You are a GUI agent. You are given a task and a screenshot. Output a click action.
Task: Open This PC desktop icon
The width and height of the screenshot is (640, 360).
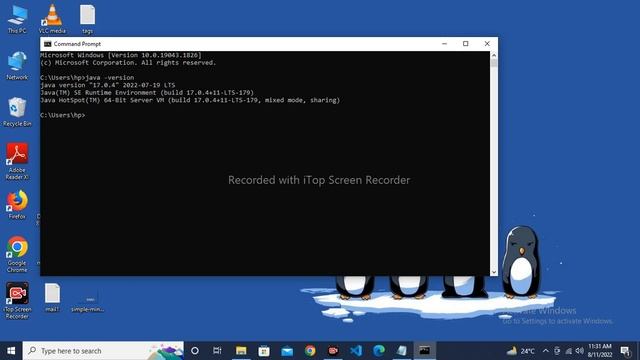coord(17,19)
